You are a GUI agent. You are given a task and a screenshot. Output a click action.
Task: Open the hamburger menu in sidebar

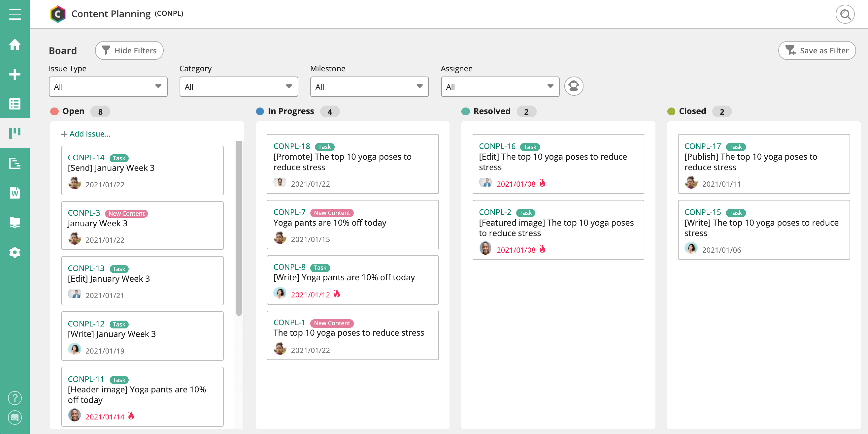click(15, 14)
